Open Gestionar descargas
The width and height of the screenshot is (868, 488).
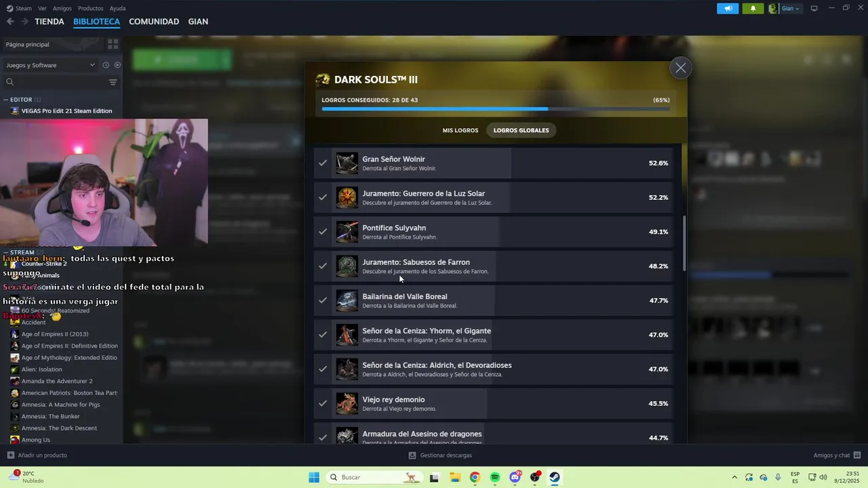(440, 455)
